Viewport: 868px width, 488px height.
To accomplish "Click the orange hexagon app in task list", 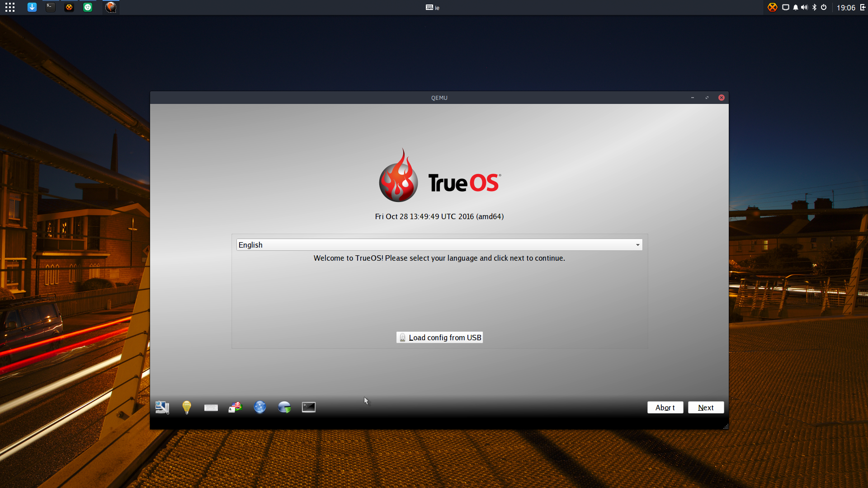I will pos(69,7).
